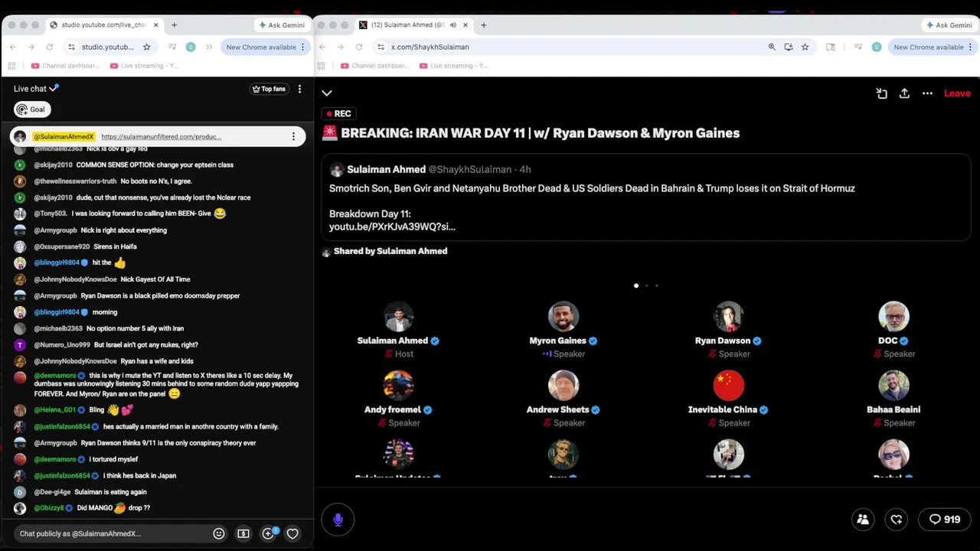The image size is (980, 551).
Task: Click Ask Gemini in X window
Action: (x=949, y=25)
